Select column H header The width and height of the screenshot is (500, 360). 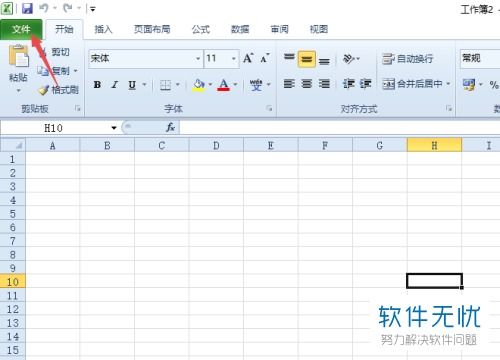coord(434,146)
